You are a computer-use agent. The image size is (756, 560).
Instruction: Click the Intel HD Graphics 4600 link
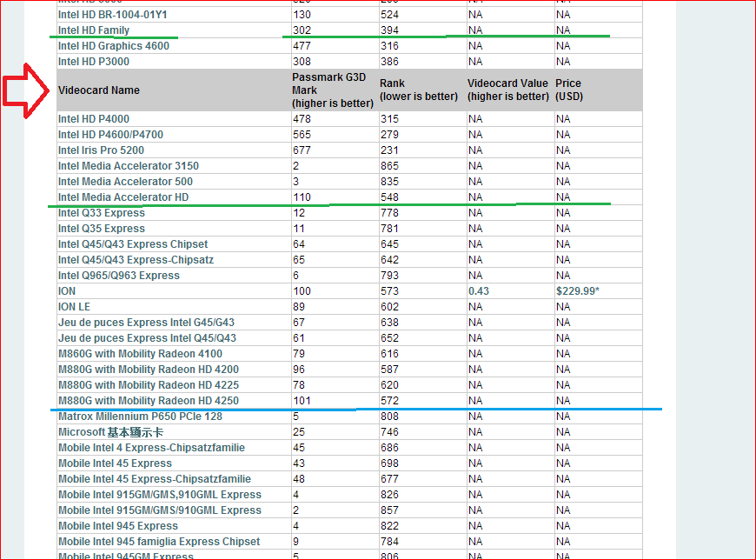pos(113,46)
